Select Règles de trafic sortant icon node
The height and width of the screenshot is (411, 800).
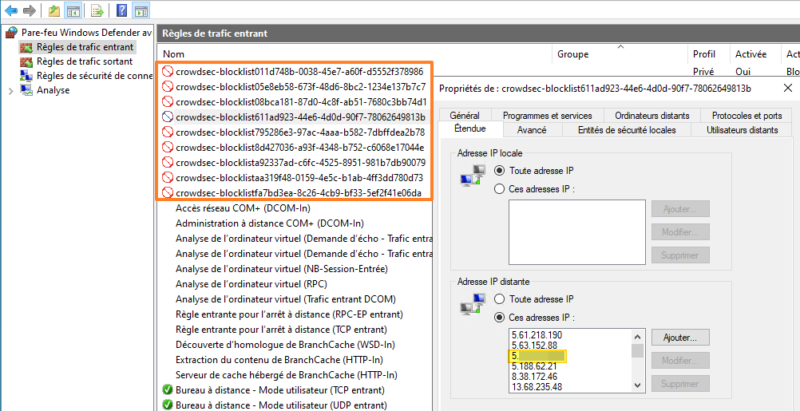point(27,62)
